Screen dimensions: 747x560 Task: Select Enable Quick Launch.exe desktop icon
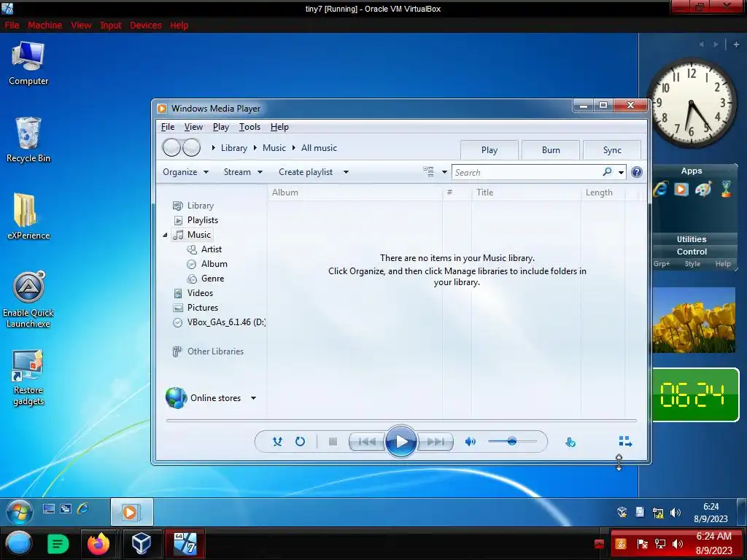[28, 300]
